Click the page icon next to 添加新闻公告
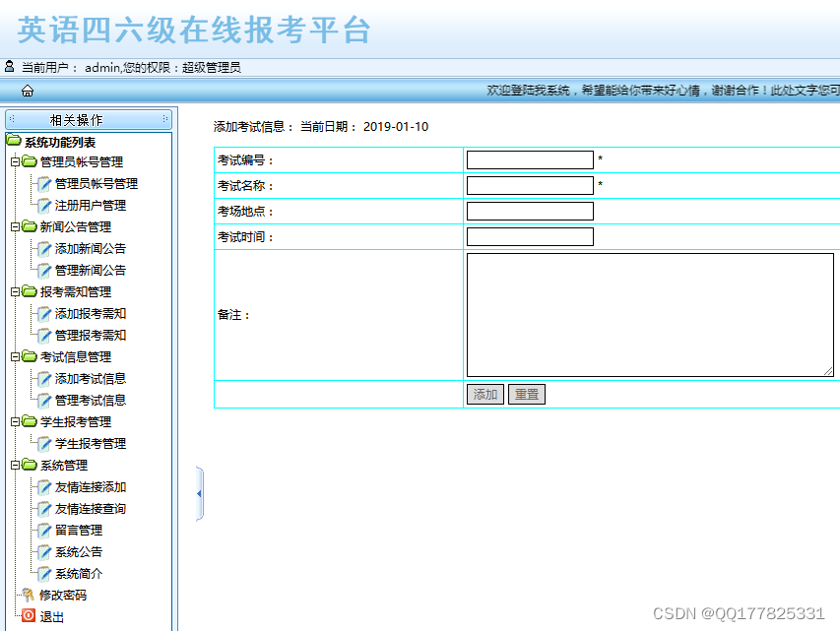840x631 pixels. [44, 249]
